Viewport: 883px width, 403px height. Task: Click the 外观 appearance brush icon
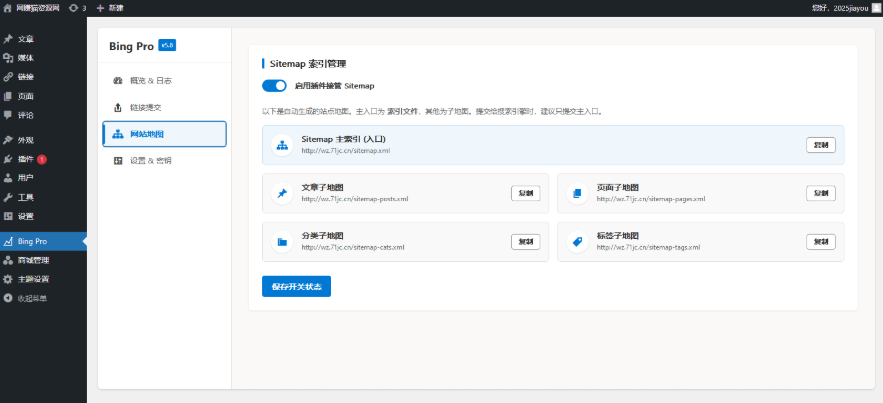(x=8, y=140)
